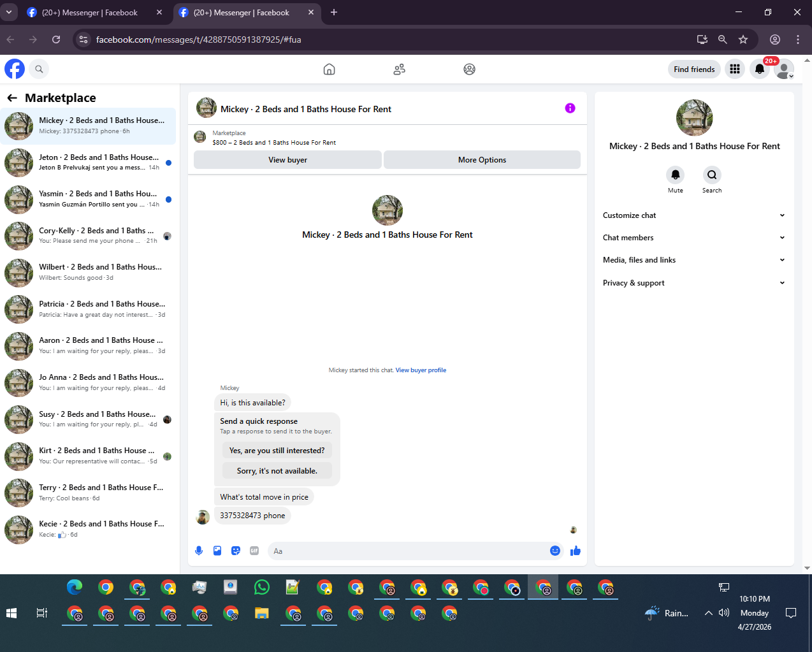The image size is (812, 652).
Task: Click Find friends button
Action: [x=694, y=69]
